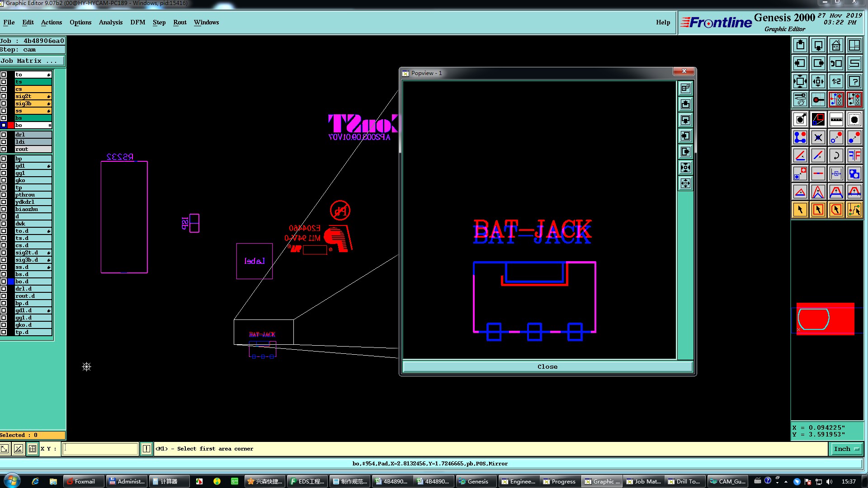Screen dimensions: 868x488
Task: Click the home view icon
Action: click(x=836, y=46)
